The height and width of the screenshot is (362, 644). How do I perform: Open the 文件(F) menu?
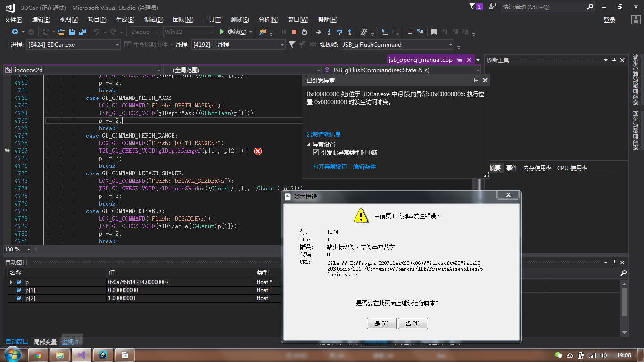(14, 20)
